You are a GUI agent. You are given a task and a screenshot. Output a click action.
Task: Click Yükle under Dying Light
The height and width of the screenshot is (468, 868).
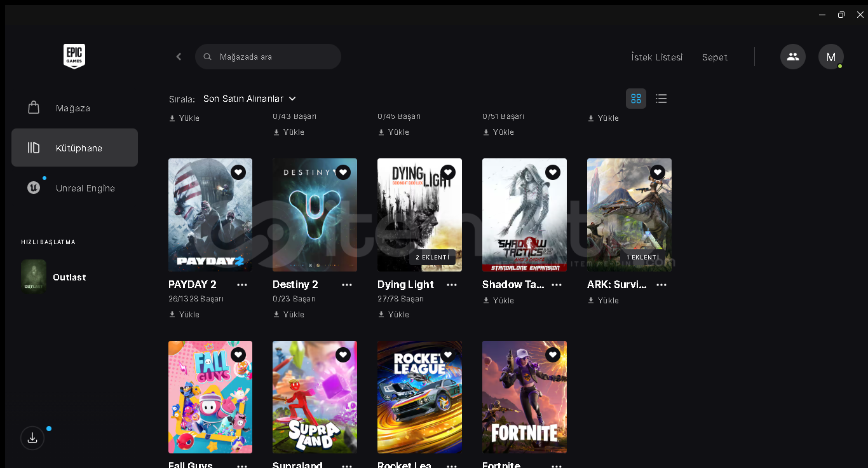pyautogui.click(x=393, y=314)
